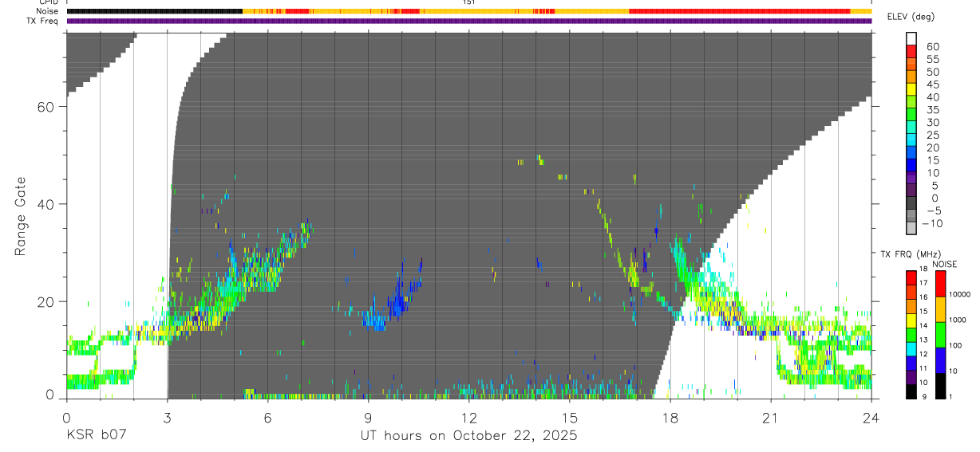980x452 pixels.
Task: Select the yellow 1000 noise legend block
Action: click(940, 309)
